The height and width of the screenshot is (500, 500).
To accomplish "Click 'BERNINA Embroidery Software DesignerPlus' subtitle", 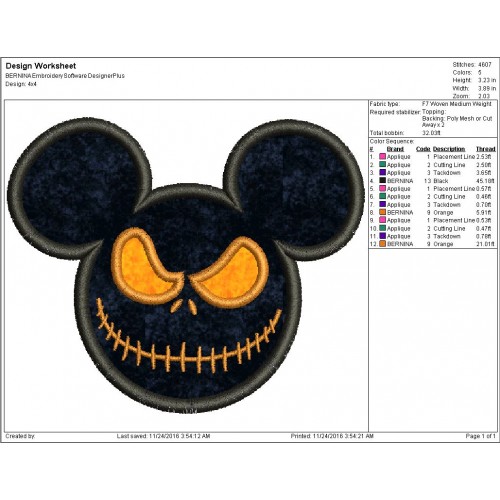I will click(65, 76).
